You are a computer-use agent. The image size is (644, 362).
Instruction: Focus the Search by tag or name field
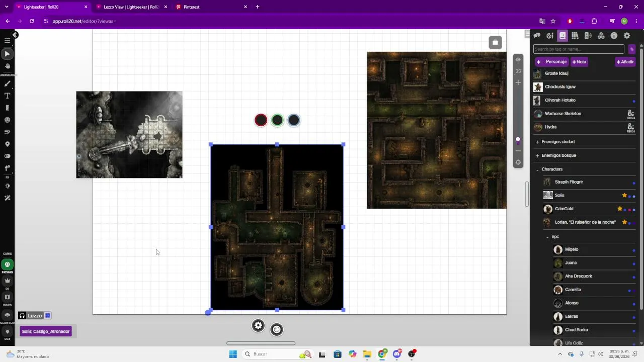pyautogui.click(x=579, y=49)
